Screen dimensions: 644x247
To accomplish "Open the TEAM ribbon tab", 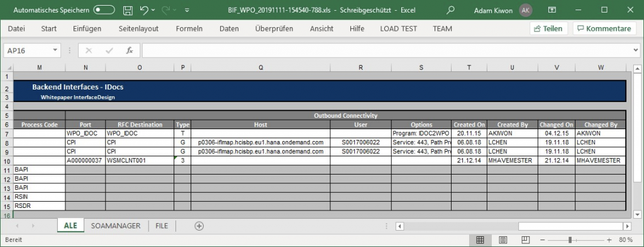I will click(442, 29).
